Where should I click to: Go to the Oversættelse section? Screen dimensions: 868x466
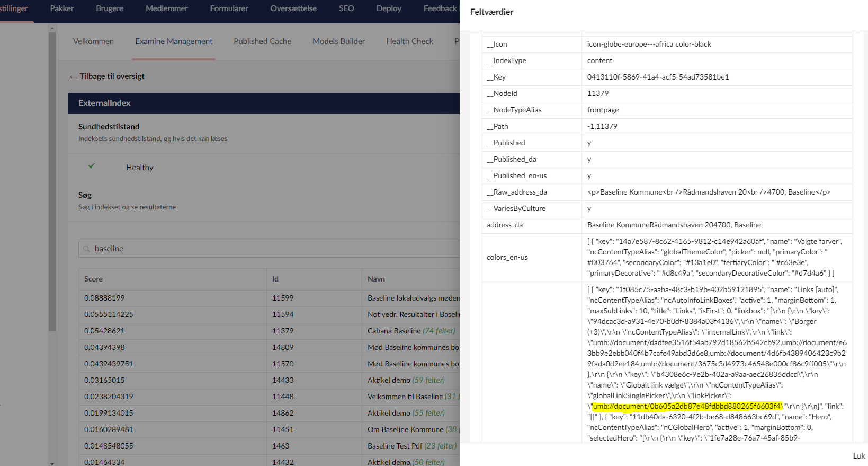coord(293,8)
